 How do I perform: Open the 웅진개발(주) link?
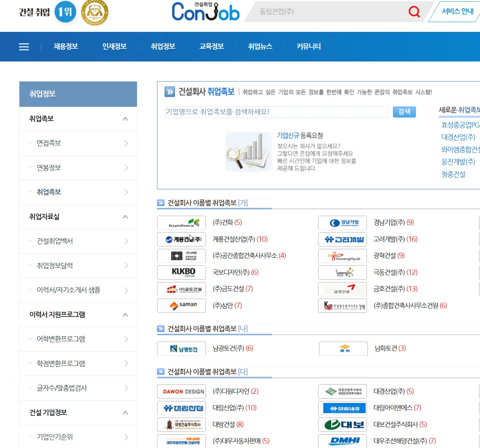tap(458, 162)
